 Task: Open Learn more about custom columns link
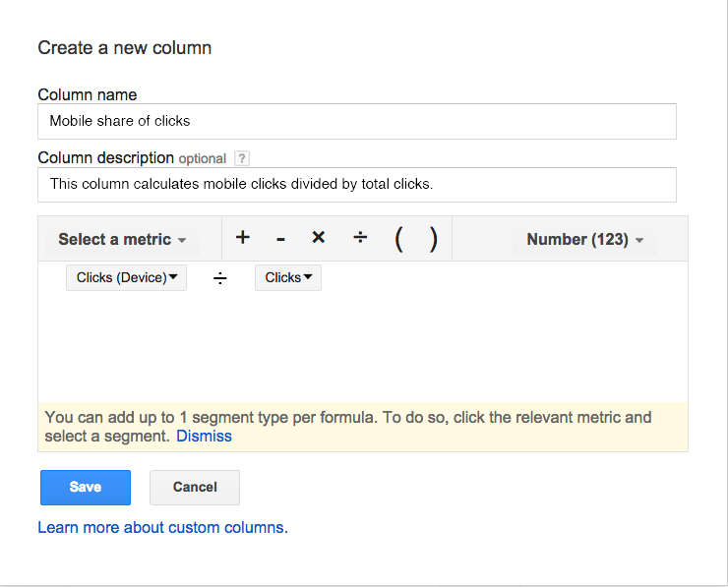(x=162, y=528)
